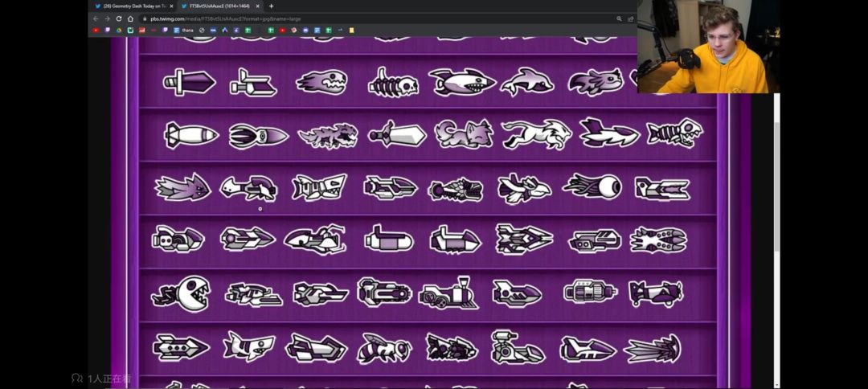Viewport: 868px width, 389px height.
Task: Choose the giant eyeball ship icon
Action: click(593, 186)
